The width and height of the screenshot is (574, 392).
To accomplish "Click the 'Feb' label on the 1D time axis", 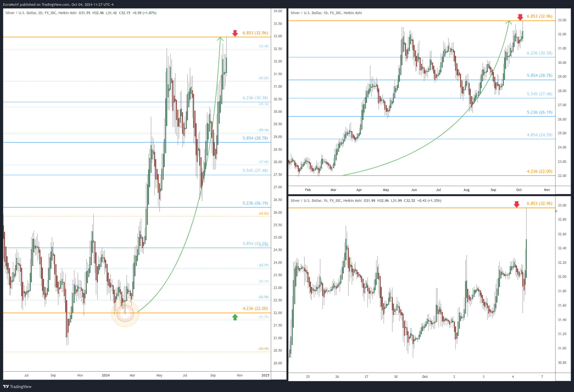I will (x=308, y=190).
